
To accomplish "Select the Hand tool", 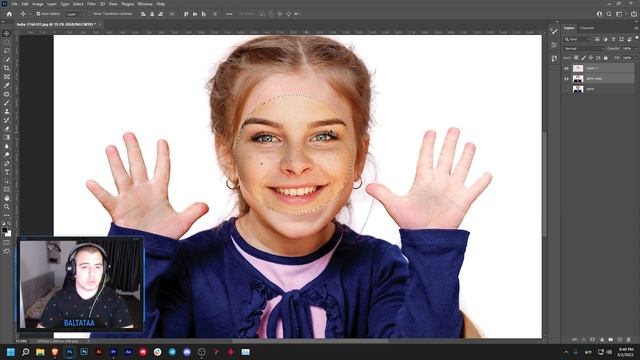I will pos(7,198).
